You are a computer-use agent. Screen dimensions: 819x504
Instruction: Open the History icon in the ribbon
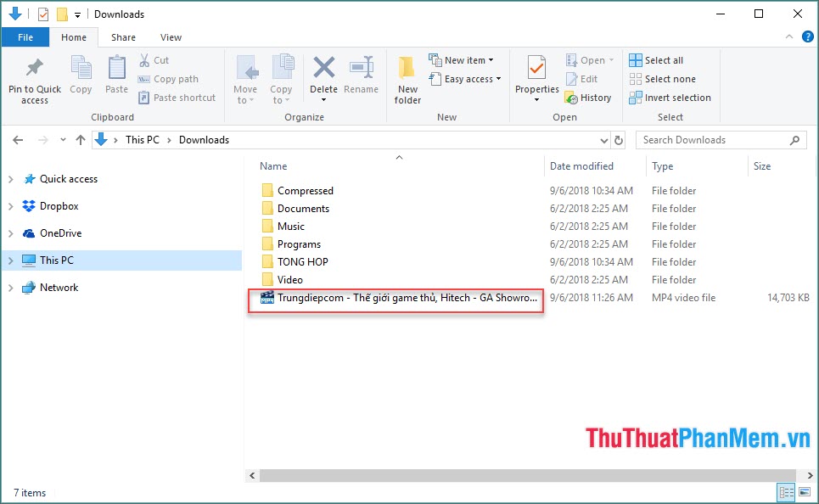coord(589,97)
